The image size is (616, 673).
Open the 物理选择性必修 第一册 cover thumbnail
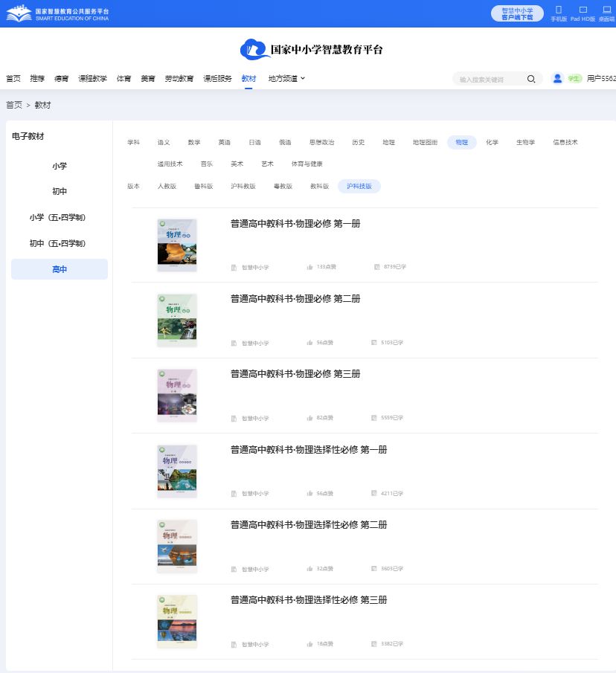pos(177,471)
